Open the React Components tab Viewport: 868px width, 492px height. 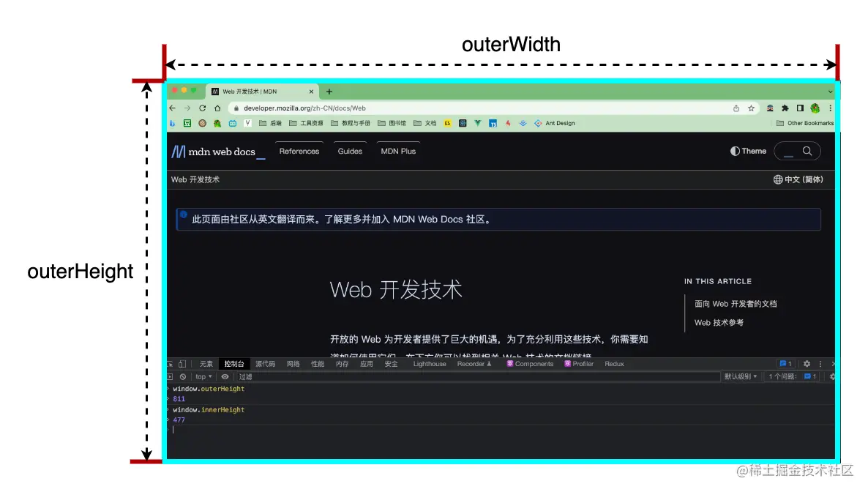pos(530,364)
